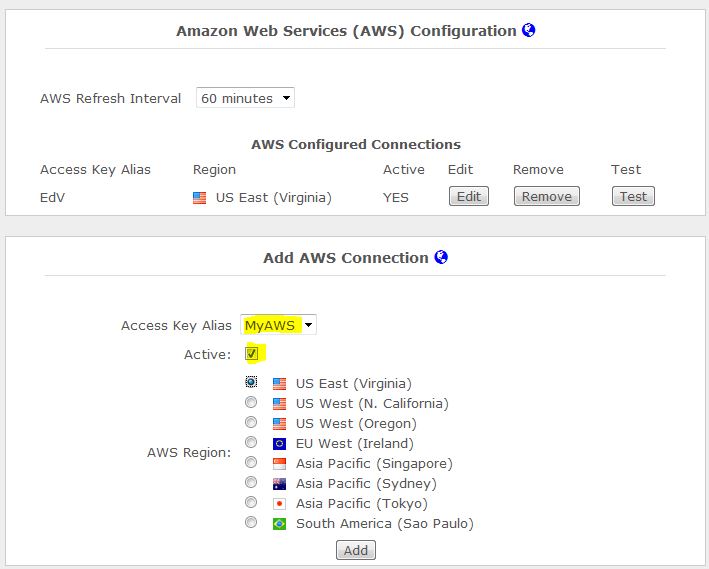Select EU West (Ireland) radio button
The height and width of the screenshot is (569, 709).
tap(251, 442)
